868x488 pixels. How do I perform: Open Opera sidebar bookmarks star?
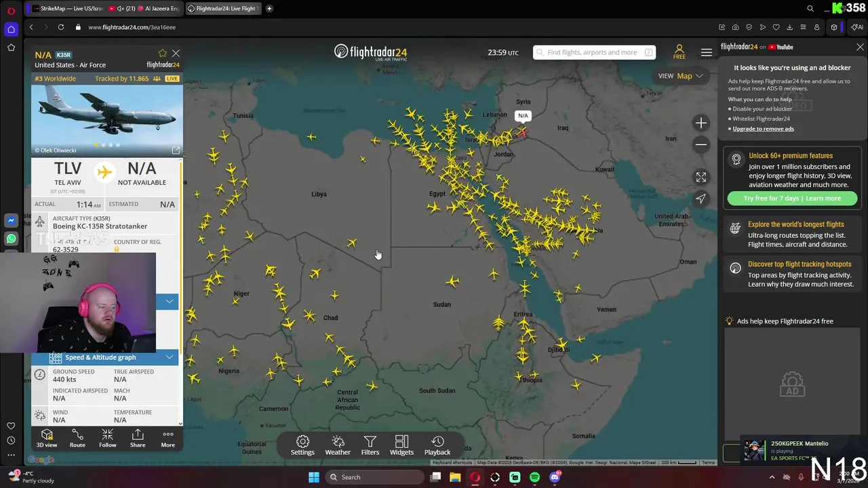click(11, 47)
